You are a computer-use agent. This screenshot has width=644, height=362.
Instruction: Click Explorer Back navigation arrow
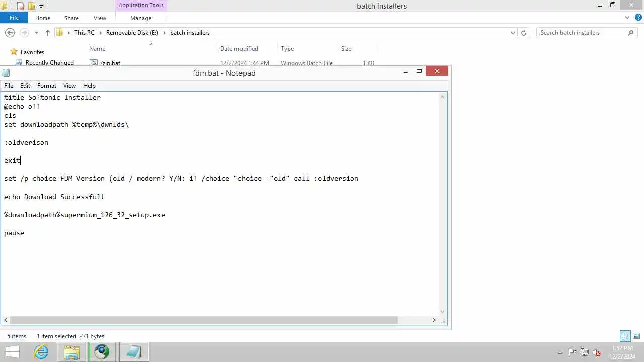(x=10, y=33)
